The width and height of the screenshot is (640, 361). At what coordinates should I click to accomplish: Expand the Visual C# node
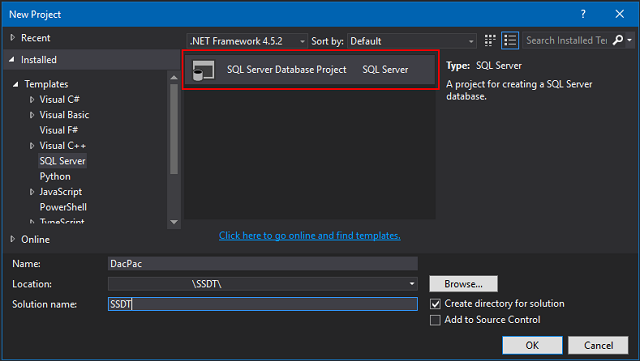(32, 99)
